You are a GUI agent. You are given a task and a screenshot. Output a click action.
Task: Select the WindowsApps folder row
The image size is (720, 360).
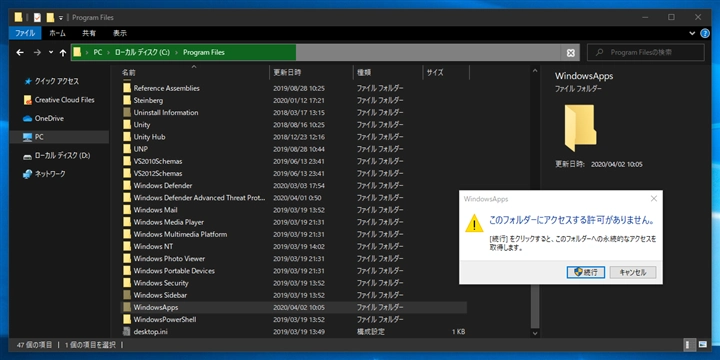coord(293,307)
